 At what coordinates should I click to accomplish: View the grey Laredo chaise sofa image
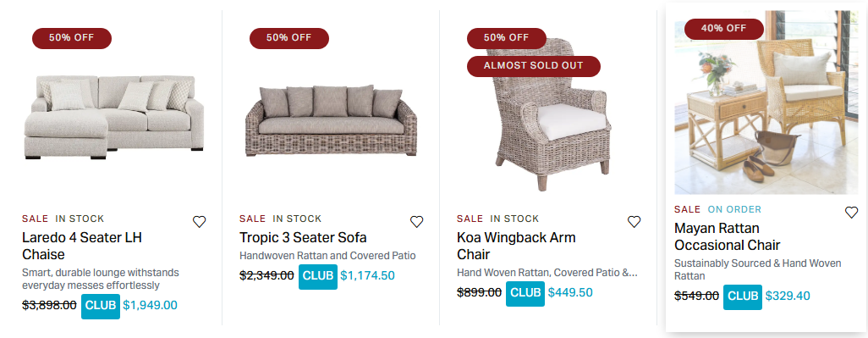114,117
